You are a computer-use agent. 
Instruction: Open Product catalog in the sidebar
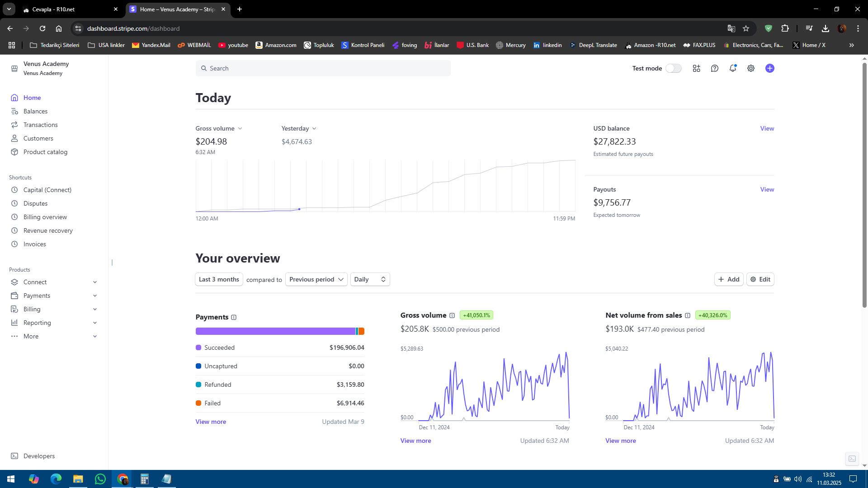(x=45, y=152)
